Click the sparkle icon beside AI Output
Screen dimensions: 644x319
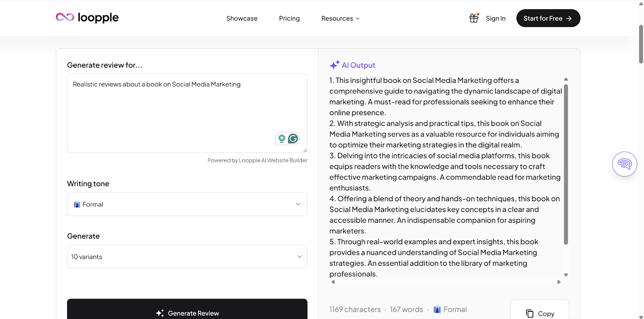click(x=334, y=65)
